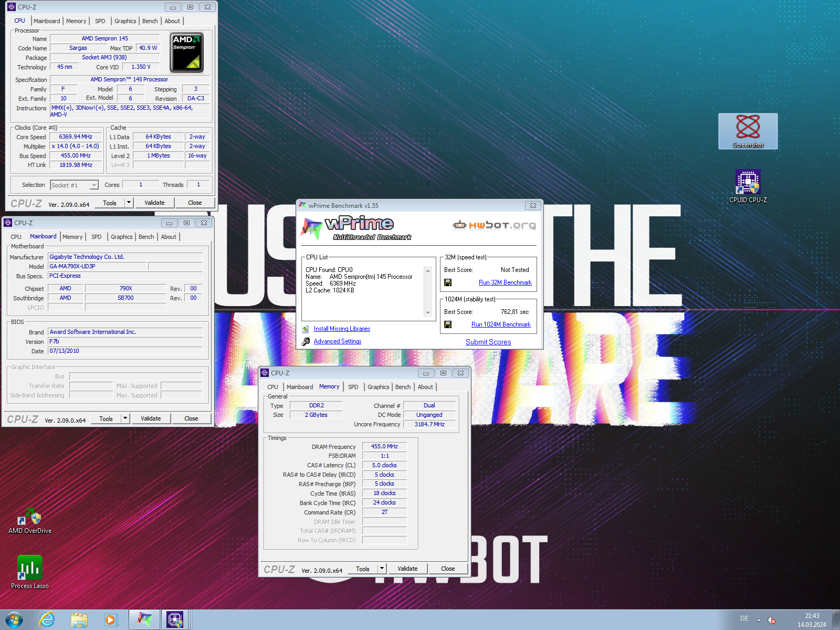840x630 pixels.
Task: Open Internet Explorer from taskbar
Action: pos(47,620)
